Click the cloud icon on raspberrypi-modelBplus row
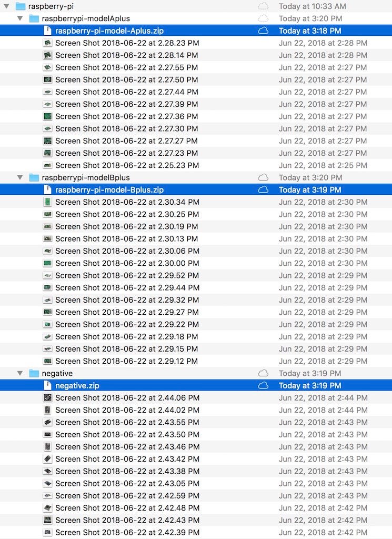Screen dimensions: 392x539 (263, 177)
